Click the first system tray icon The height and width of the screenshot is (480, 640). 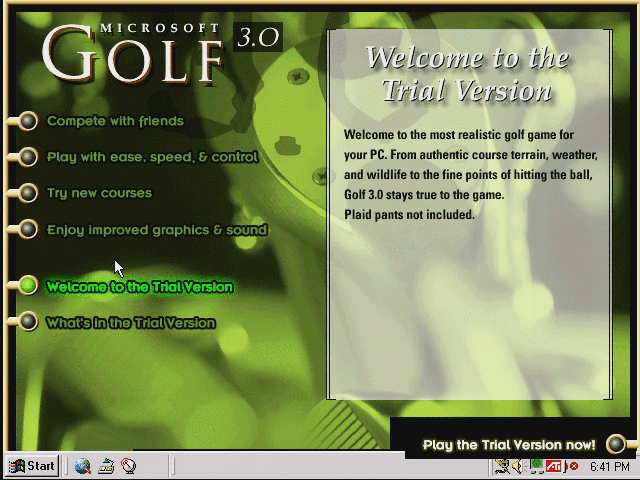click(502, 466)
